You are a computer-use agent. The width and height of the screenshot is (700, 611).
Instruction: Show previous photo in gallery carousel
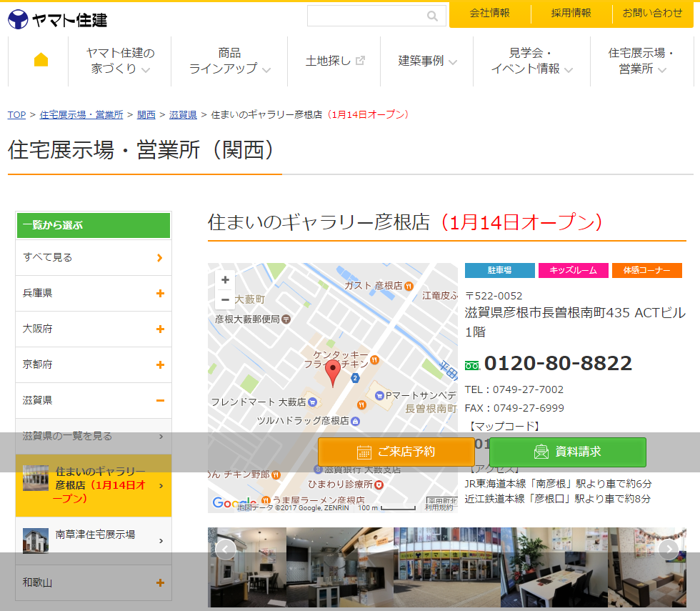pos(226,549)
